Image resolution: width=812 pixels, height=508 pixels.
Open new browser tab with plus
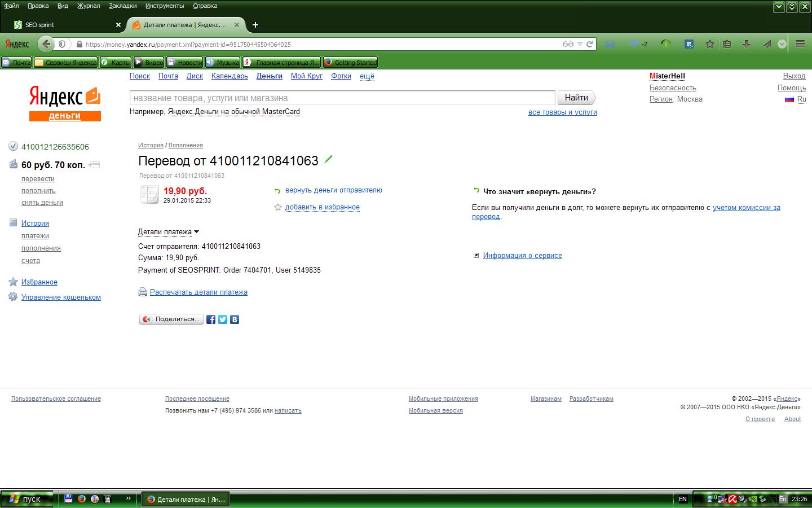255,25
